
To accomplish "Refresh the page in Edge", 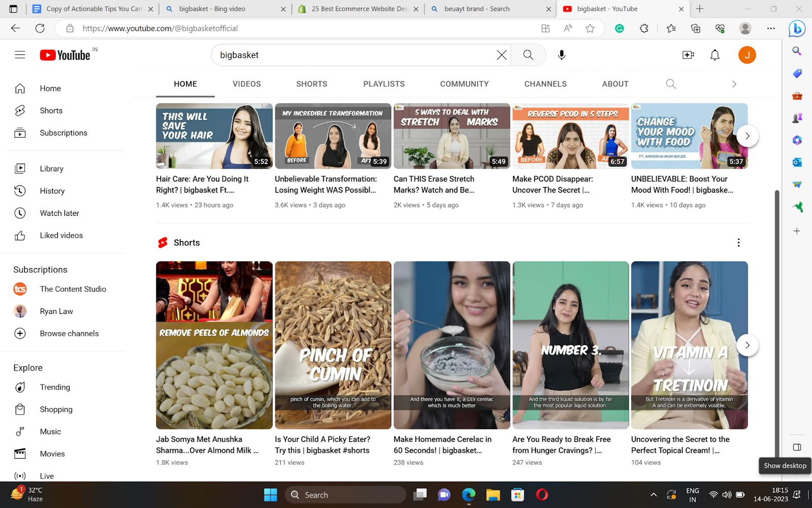I will click(40, 28).
